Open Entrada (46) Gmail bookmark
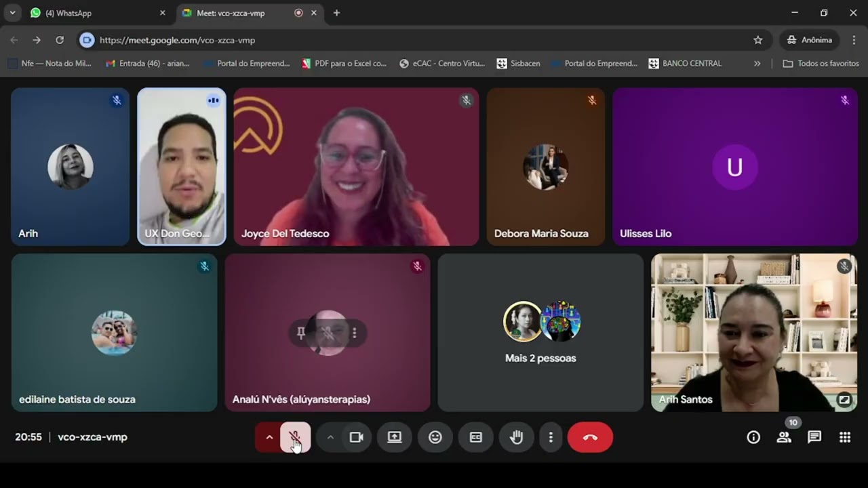This screenshot has width=868, height=488. click(148, 63)
